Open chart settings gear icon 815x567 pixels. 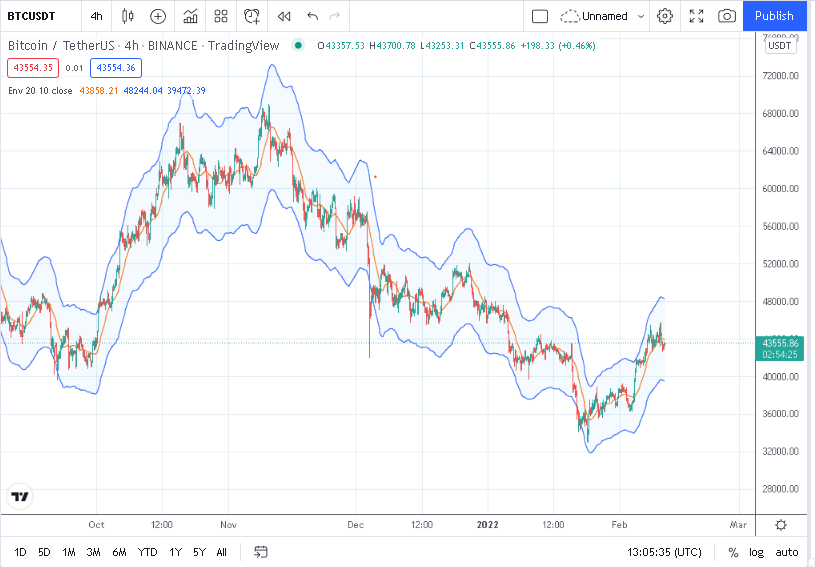[x=665, y=16]
